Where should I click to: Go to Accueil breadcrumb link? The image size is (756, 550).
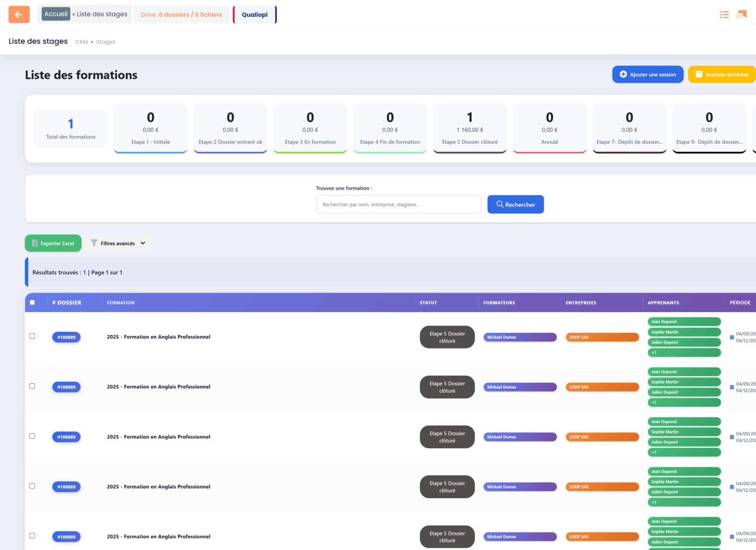point(56,14)
